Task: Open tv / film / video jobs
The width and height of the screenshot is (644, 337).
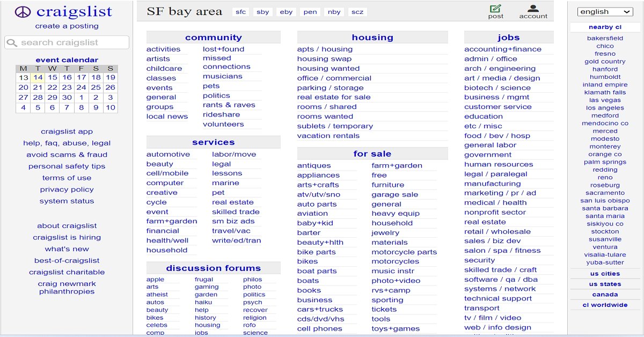Action: (493, 318)
